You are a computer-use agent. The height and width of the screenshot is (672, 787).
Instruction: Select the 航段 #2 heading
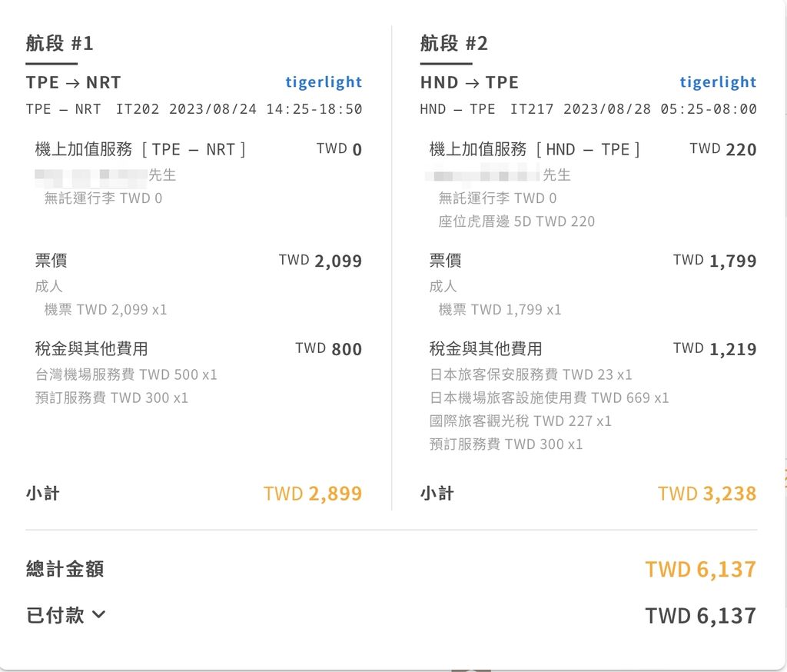coord(453,43)
